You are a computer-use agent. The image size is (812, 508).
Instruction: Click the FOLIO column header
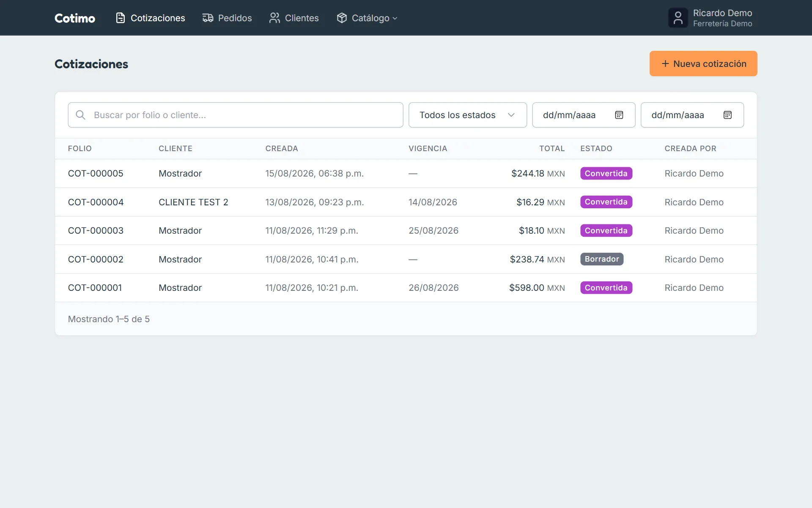80,149
